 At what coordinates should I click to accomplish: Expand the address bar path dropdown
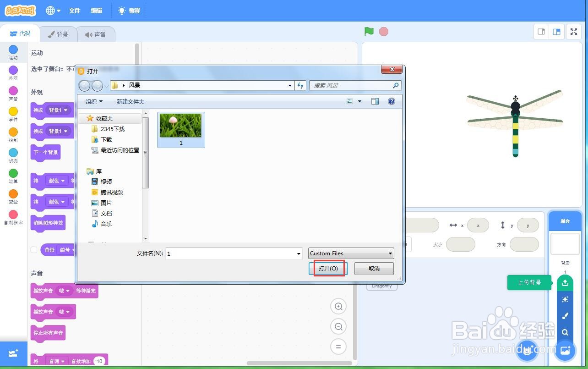tap(290, 85)
